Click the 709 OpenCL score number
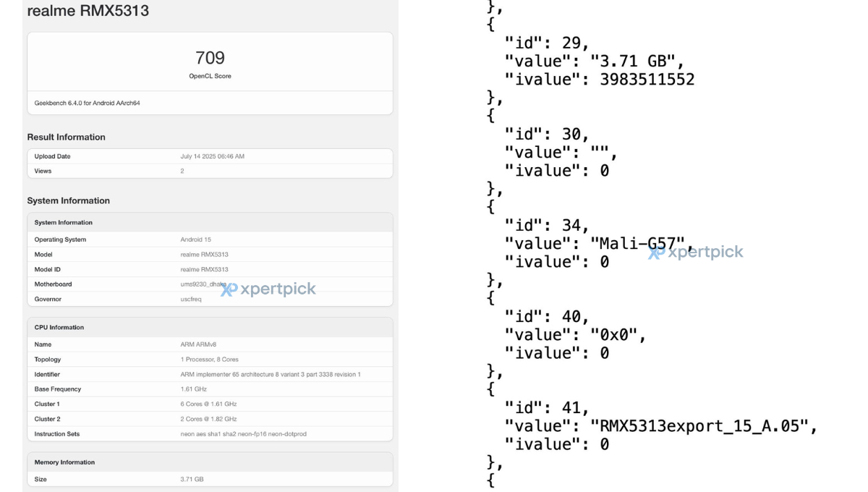Image resolution: width=868 pixels, height=492 pixels. pos(210,58)
